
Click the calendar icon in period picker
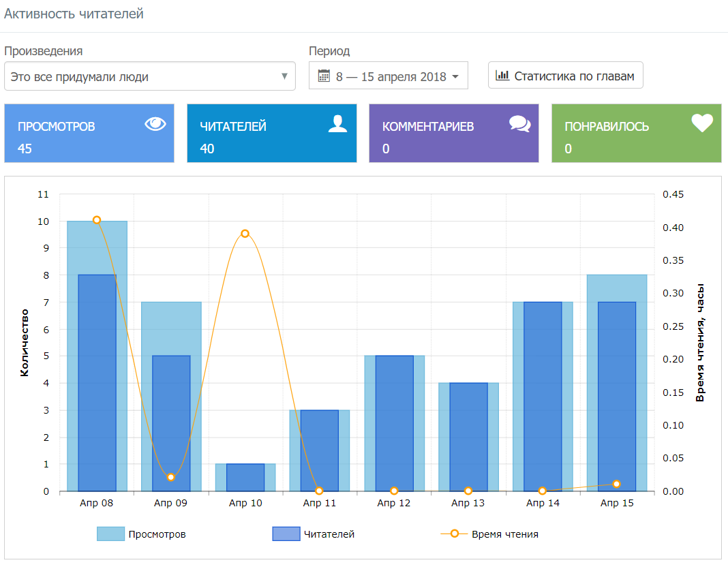pos(324,76)
